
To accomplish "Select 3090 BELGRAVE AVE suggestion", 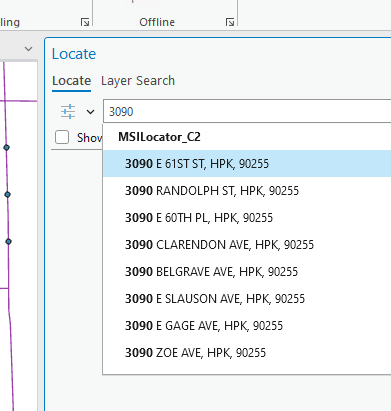I will [x=247, y=272].
